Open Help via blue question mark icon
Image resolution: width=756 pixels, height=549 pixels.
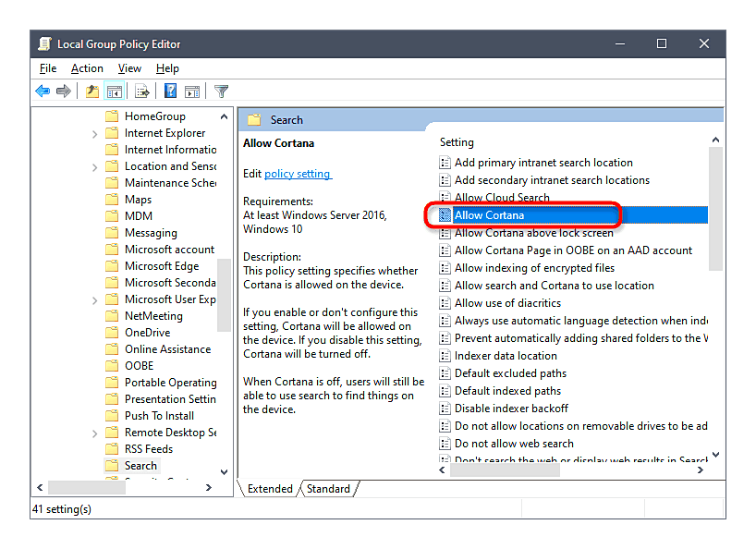[171, 91]
